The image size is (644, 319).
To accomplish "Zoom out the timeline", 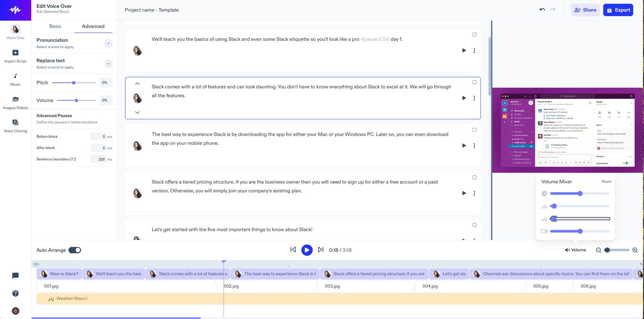I will click(598, 250).
